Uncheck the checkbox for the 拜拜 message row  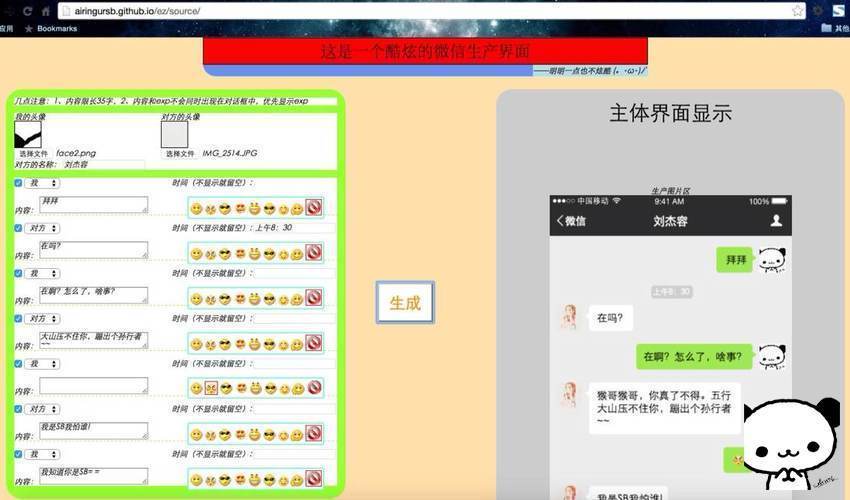18,183
